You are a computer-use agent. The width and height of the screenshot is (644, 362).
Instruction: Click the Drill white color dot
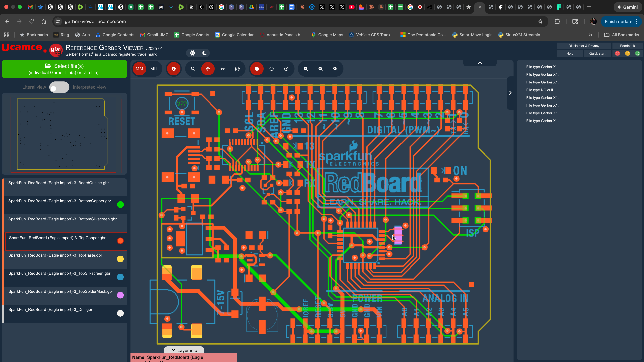pyautogui.click(x=120, y=313)
